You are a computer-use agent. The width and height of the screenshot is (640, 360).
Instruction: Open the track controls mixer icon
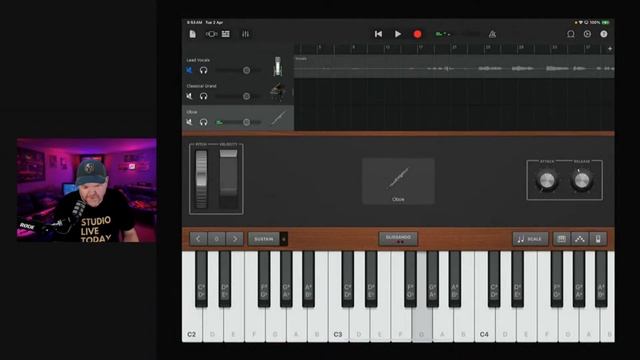click(x=245, y=34)
